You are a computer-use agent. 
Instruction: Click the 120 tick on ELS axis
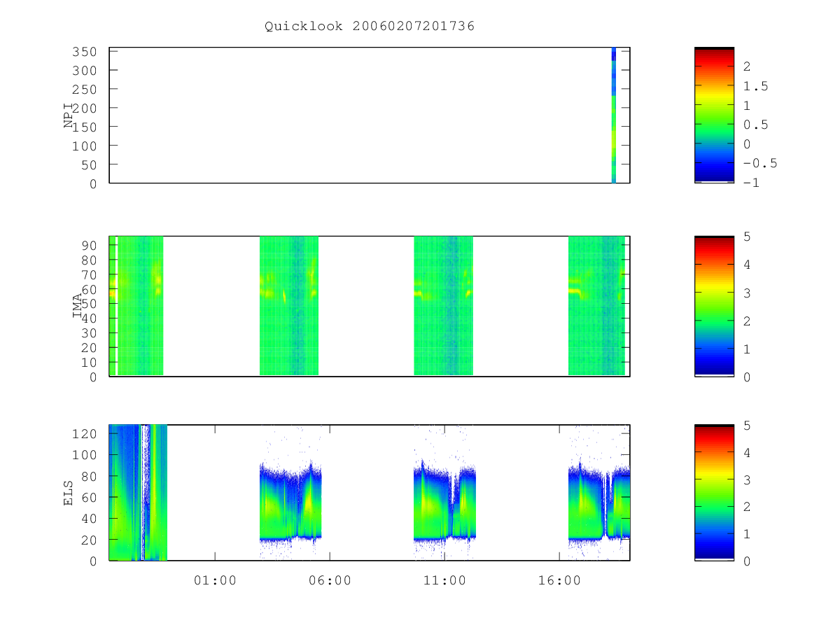coord(85,433)
